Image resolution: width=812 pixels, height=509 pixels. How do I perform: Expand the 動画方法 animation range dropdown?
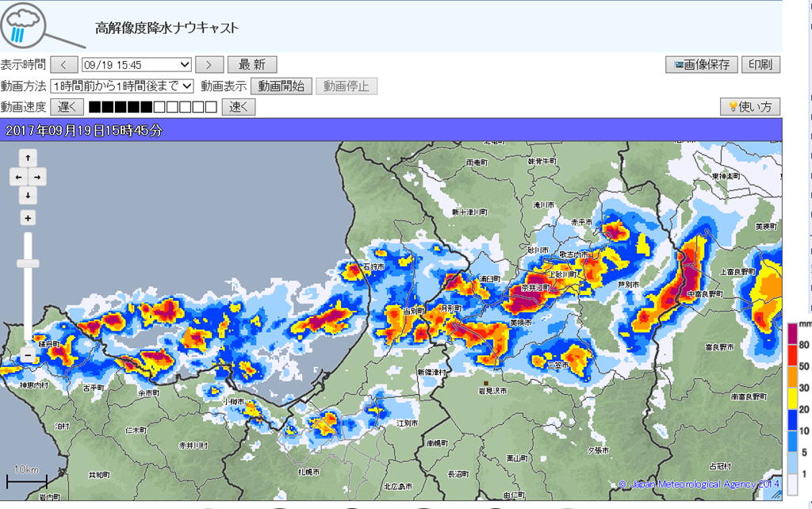coord(122,86)
